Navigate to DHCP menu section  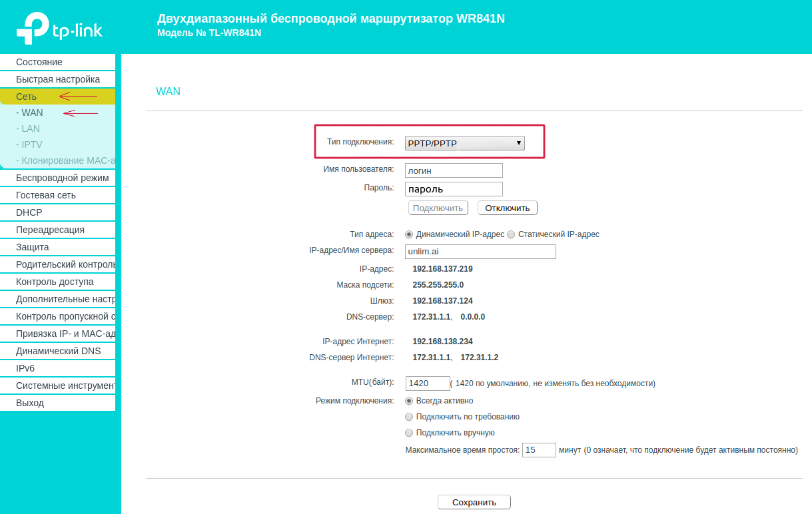coord(29,212)
